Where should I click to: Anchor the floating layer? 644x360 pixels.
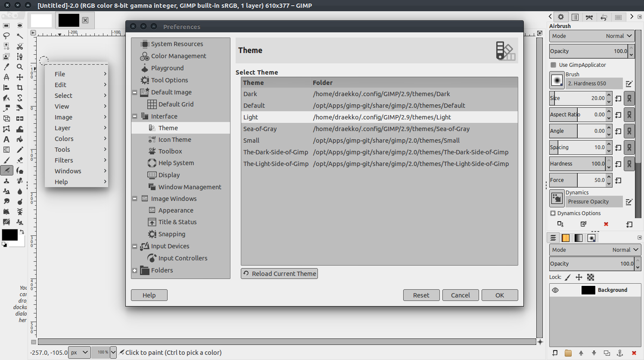pyautogui.click(x=620, y=353)
